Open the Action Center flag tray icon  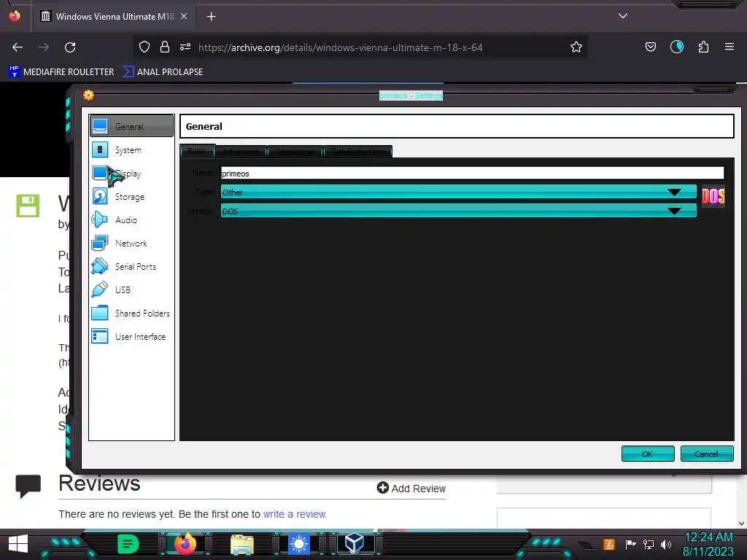(630, 544)
